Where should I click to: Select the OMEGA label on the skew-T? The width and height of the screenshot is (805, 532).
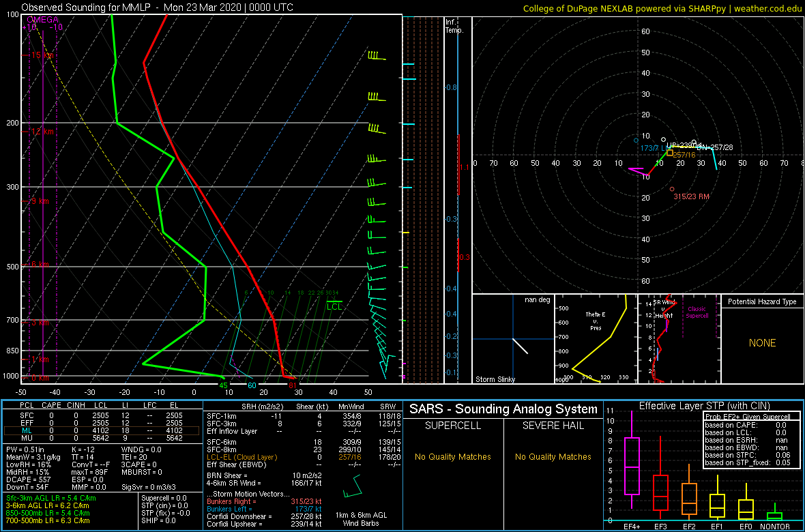(42, 20)
